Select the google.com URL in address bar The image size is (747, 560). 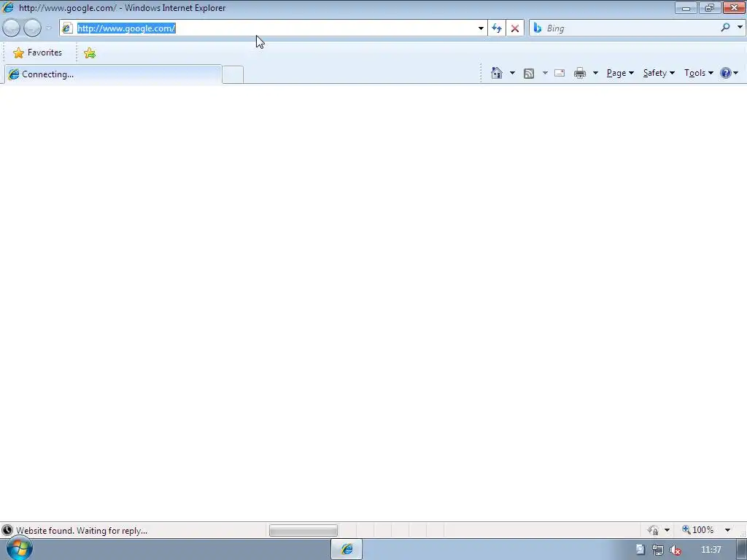tap(126, 28)
